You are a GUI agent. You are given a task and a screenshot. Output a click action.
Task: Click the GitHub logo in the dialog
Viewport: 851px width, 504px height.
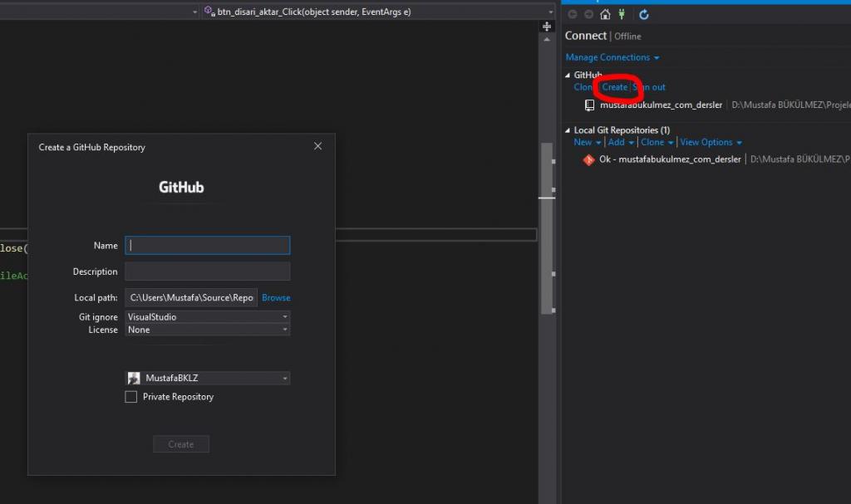[x=180, y=187]
